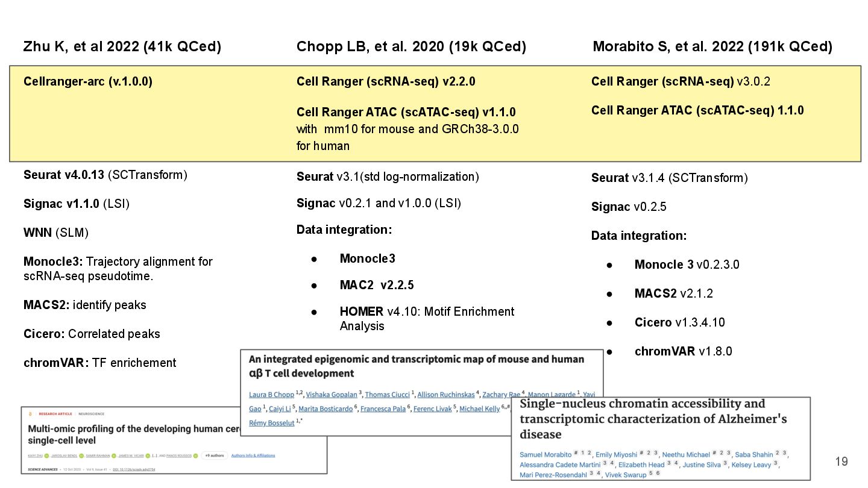The height and width of the screenshot is (488, 868).
Task: Open the Jaroslav Bendl author link
Action: 64,455
